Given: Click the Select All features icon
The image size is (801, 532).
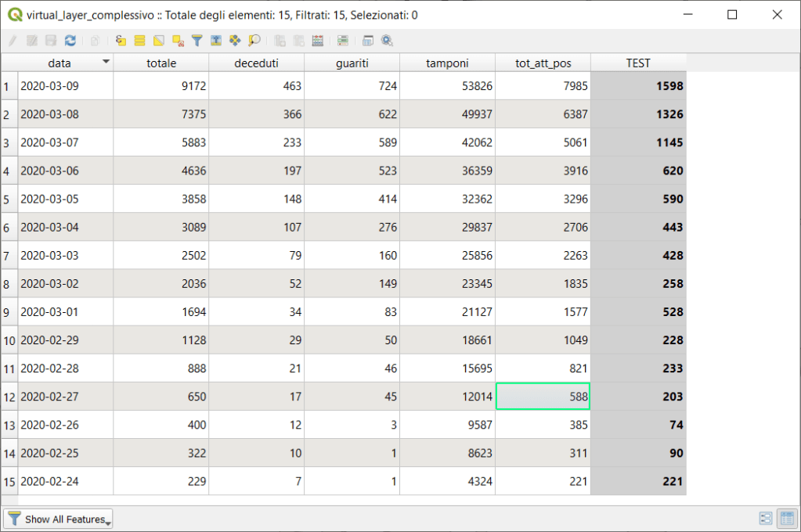Looking at the screenshot, I should [139, 41].
